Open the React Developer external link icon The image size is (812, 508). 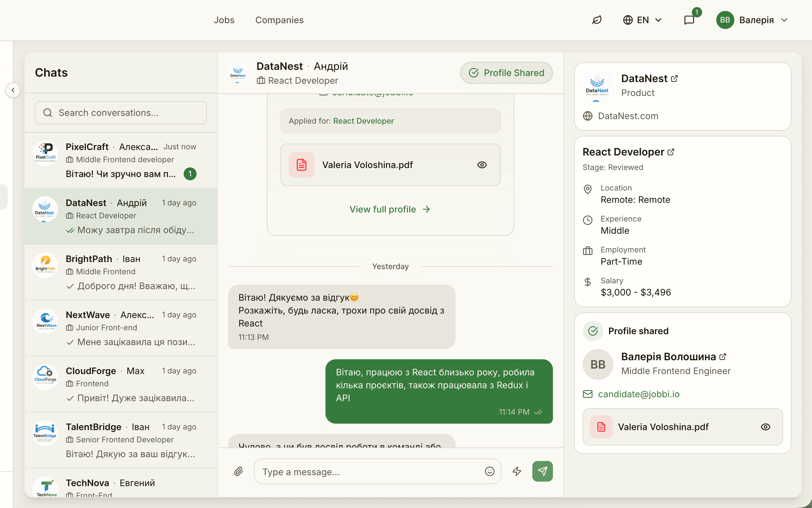671,152
